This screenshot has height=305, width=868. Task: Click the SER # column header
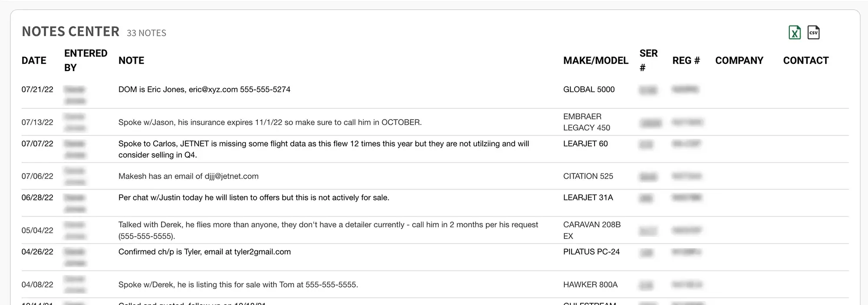648,60
